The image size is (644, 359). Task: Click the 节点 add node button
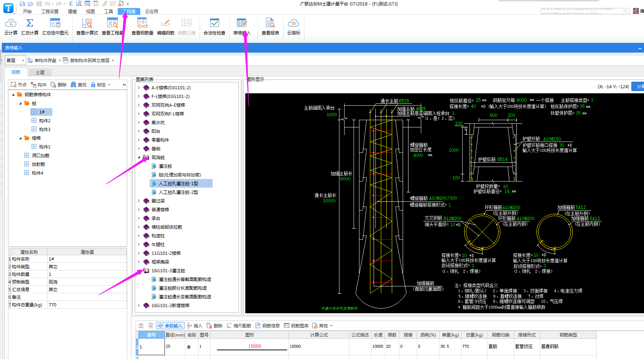tap(19, 85)
